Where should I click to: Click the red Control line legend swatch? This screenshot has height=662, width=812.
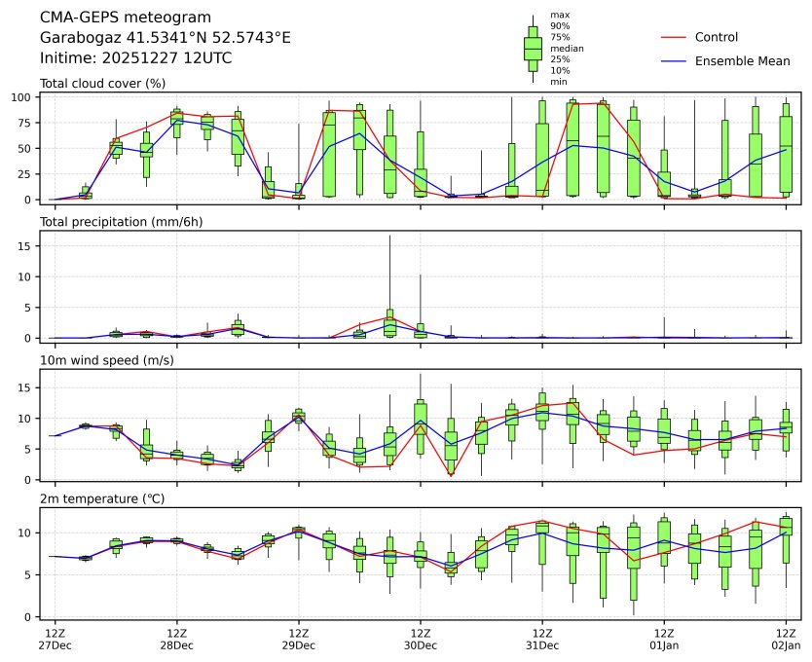pos(674,37)
